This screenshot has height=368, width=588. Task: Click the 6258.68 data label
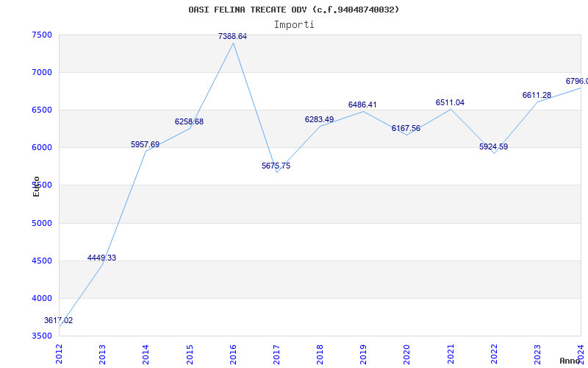pyautogui.click(x=189, y=121)
